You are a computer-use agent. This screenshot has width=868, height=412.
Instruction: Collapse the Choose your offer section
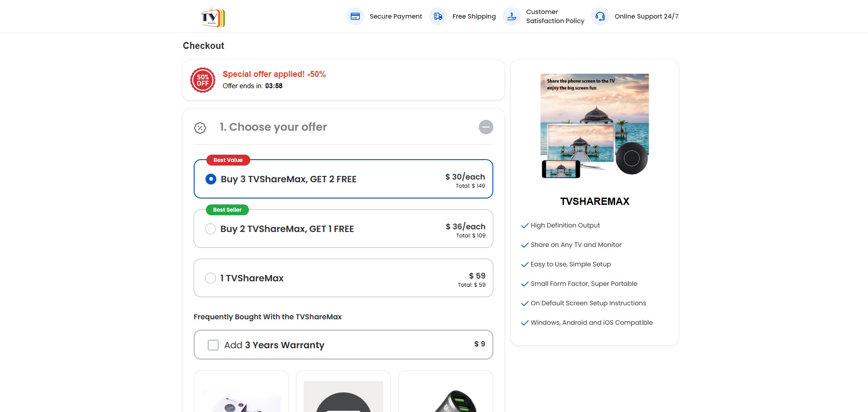coord(486,127)
